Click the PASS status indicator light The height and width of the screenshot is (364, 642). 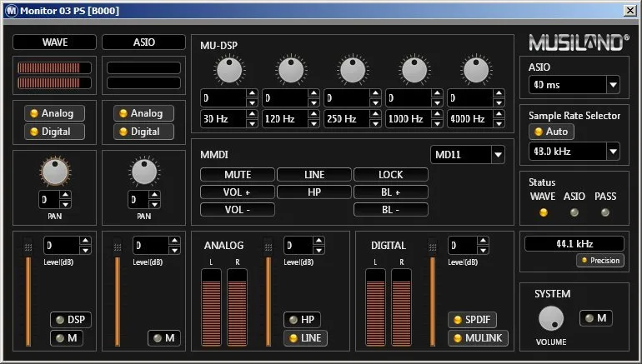pos(605,212)
